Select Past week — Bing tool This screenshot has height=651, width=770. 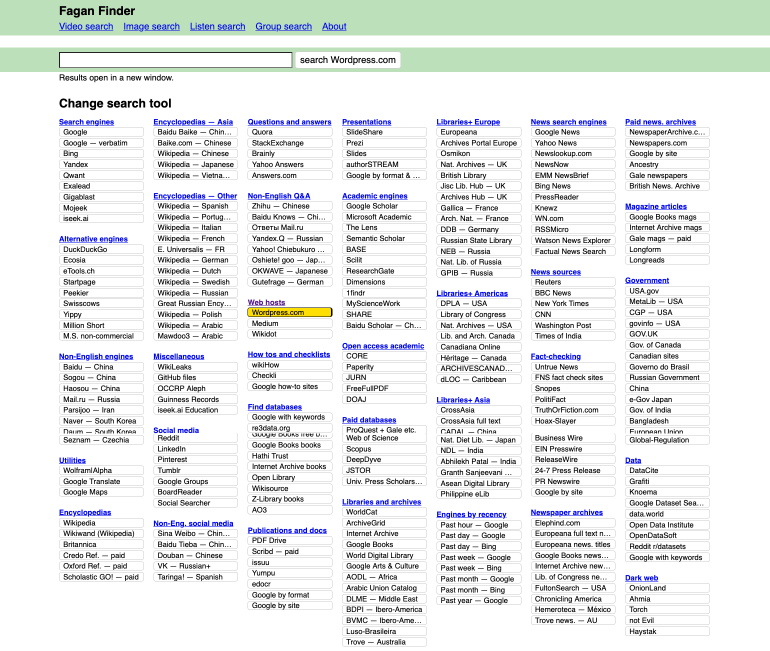(479, 568)
